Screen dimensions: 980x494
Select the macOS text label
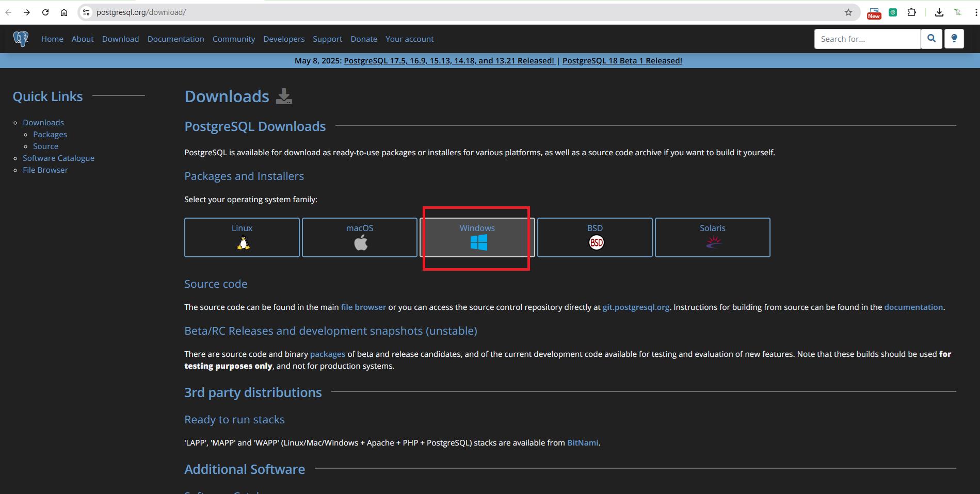(x=360, y=228)
